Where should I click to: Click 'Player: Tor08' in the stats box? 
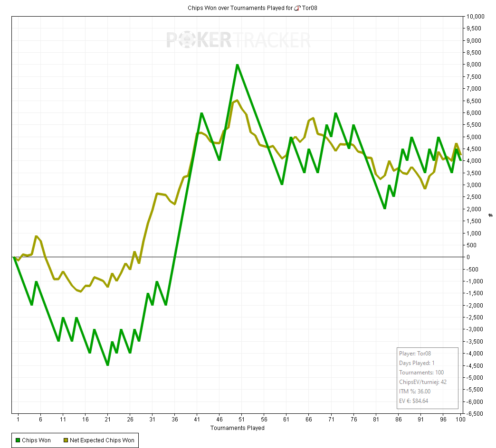(415, 354)
